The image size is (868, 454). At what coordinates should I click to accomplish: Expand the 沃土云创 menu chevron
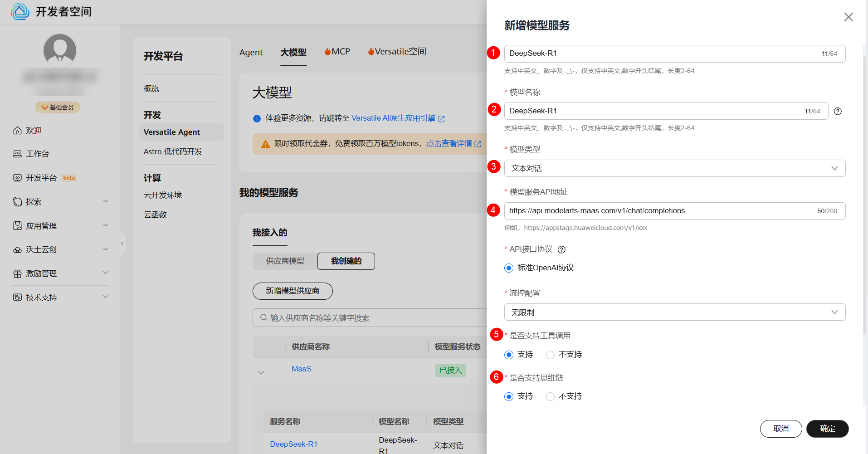(x=106, y=249)
